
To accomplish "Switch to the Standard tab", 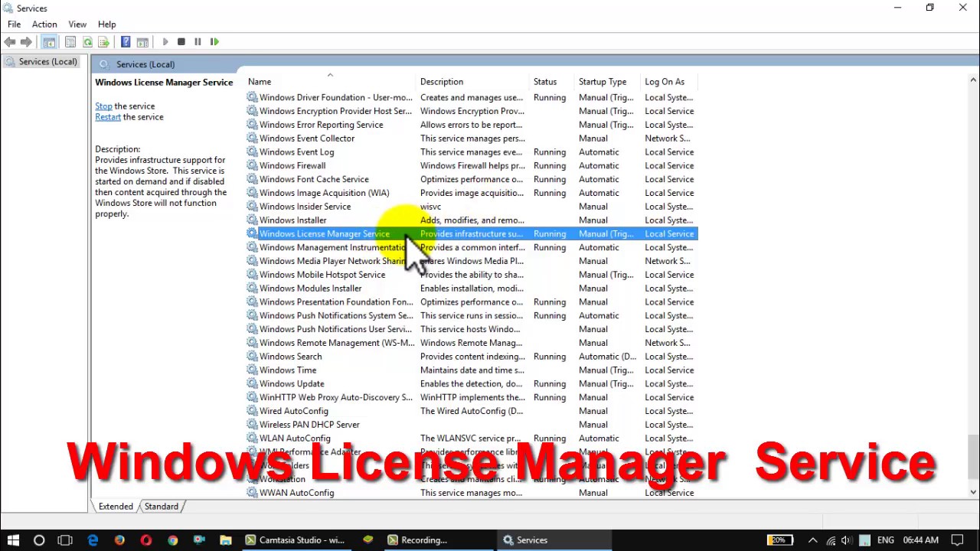I will click(161, 507).
